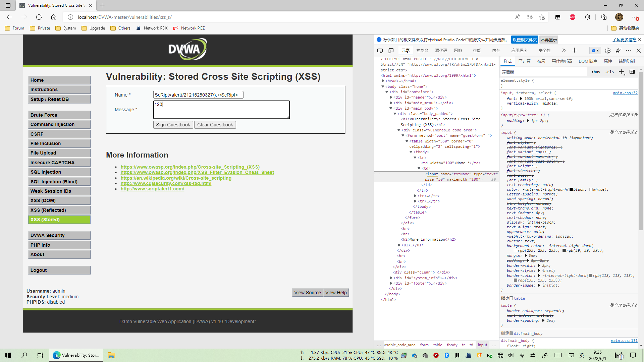Image resolution: width=644 pixels, height=362 pixels.
Task: Expand the div id main_menu node
Action: (391, 103)
